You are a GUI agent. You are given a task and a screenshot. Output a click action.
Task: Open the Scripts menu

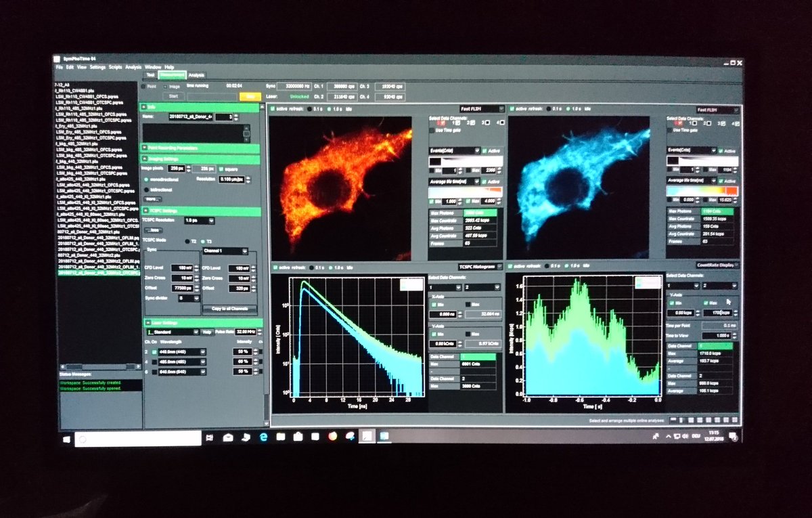tap(116, 68)
